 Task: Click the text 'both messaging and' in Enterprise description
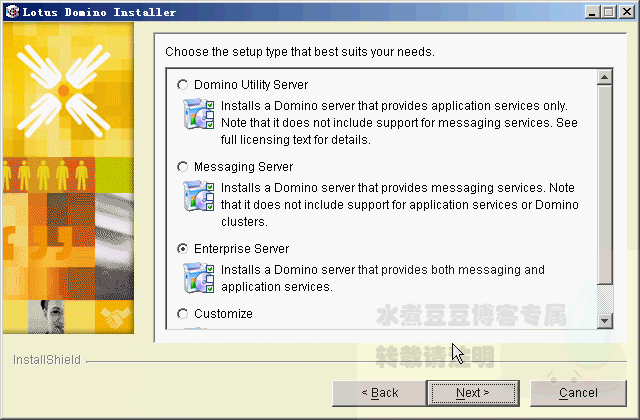click(486, 270)
